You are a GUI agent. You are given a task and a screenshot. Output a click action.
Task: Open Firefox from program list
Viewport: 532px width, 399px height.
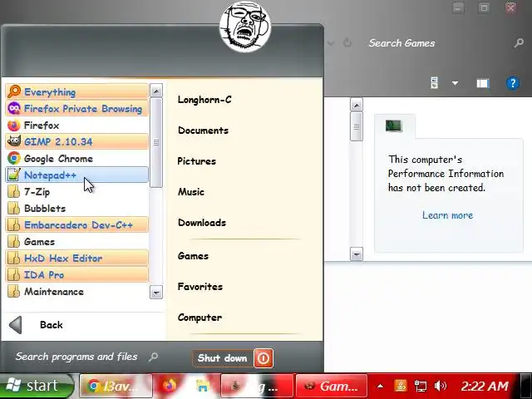(77, 126)
